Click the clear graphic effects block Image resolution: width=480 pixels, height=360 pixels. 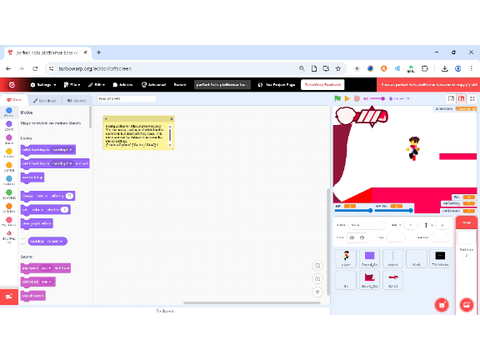click(x=37, y=223)
